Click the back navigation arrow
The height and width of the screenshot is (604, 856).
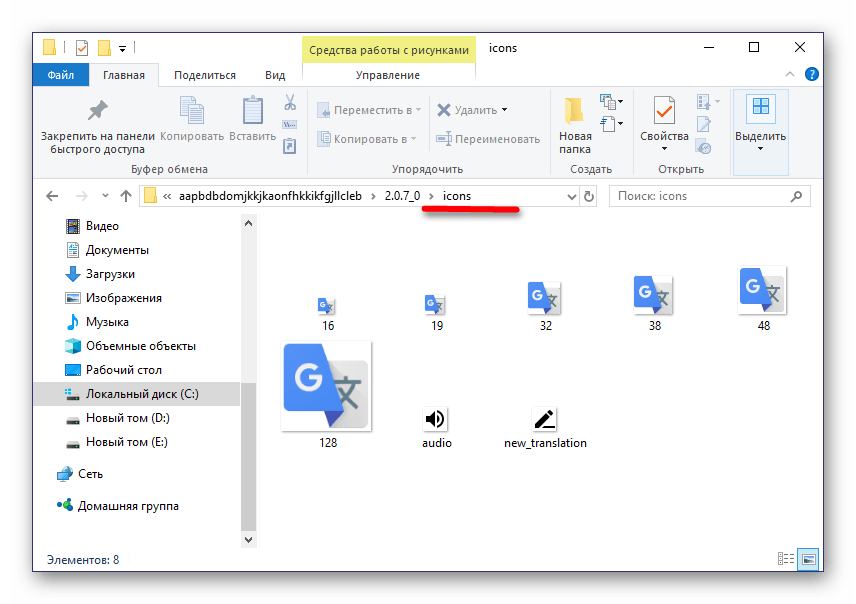52,196
